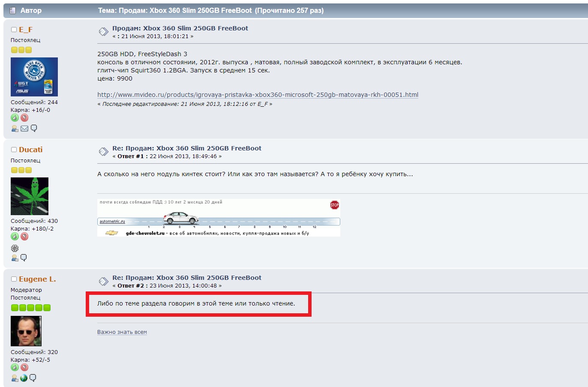Click the autometric.ru link in signature banner
This screenshot has height=387, width=588.
click(112, 222)
